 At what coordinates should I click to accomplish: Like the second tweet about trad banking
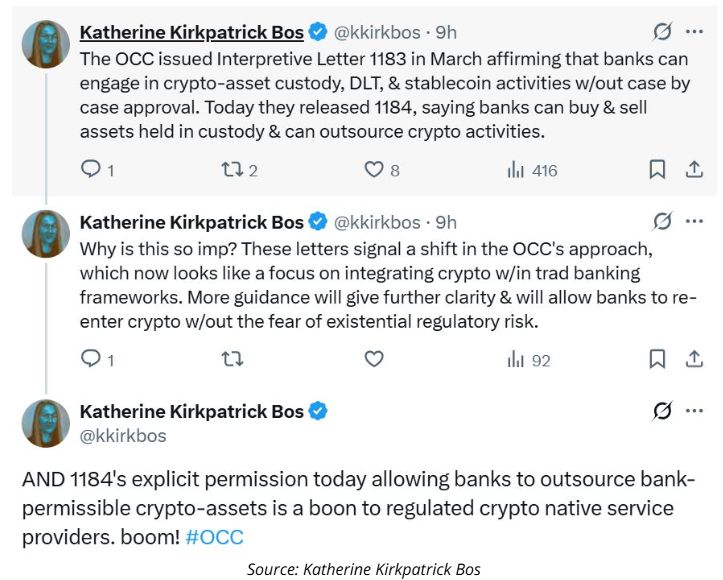point(373,359)
